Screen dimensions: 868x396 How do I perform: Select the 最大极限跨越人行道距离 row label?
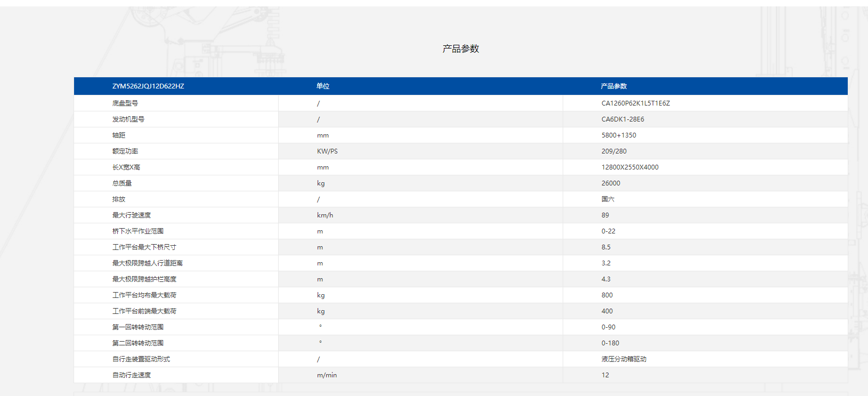(148, 263)
